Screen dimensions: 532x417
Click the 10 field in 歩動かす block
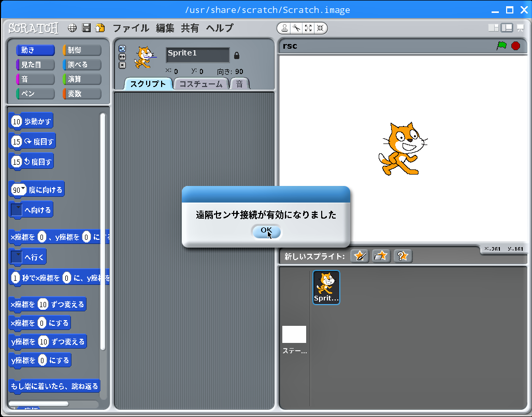pyautogui.click(x=17, y=121)
